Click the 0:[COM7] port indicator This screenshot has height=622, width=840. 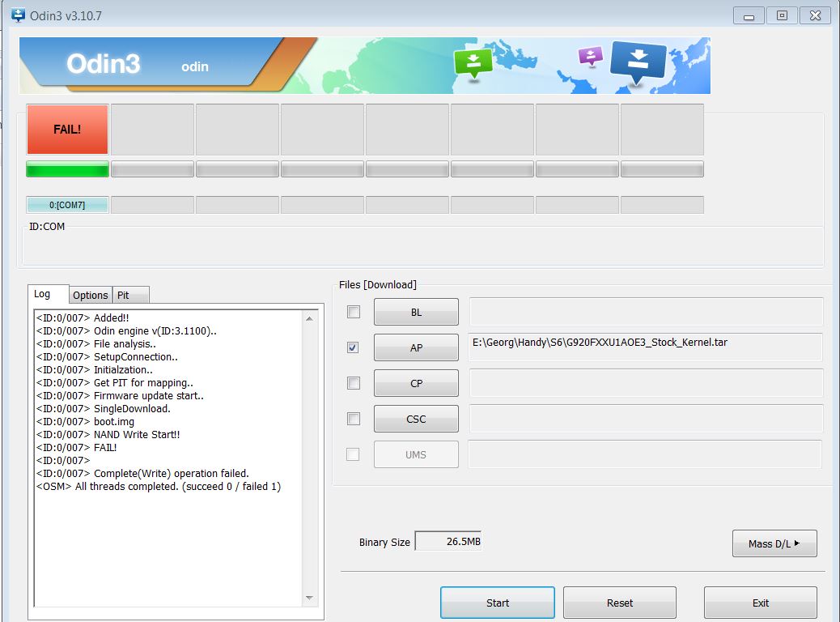click(x=67, y=205)
